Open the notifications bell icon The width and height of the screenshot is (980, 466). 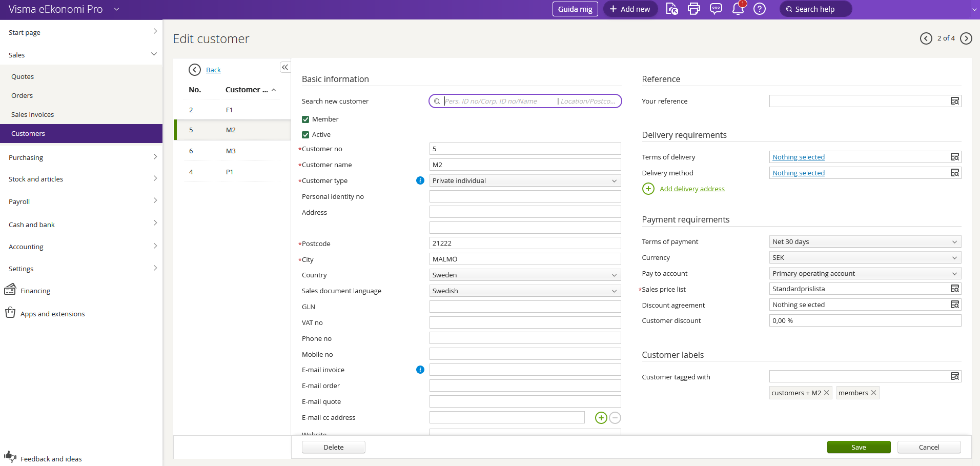738,9
